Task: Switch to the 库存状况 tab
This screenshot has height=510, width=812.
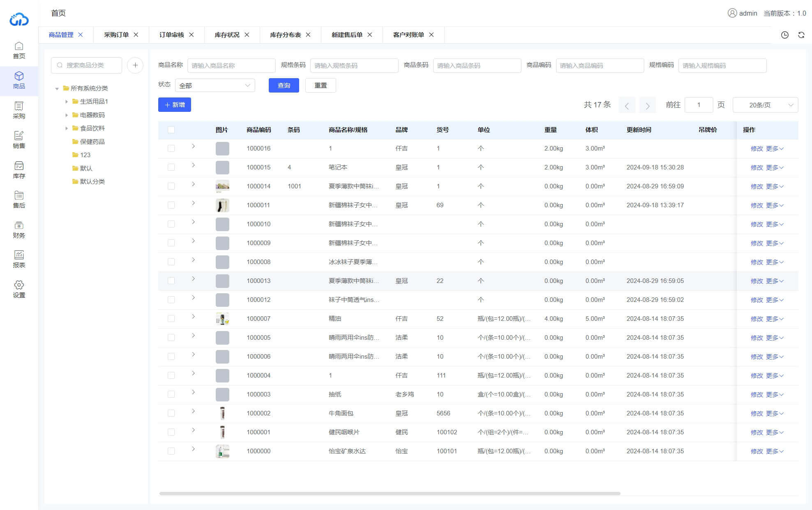Action: coord(226,35)
